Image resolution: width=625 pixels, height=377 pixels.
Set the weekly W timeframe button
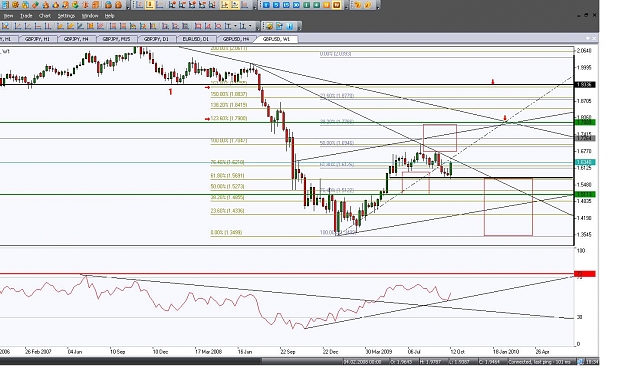(336, 5)
